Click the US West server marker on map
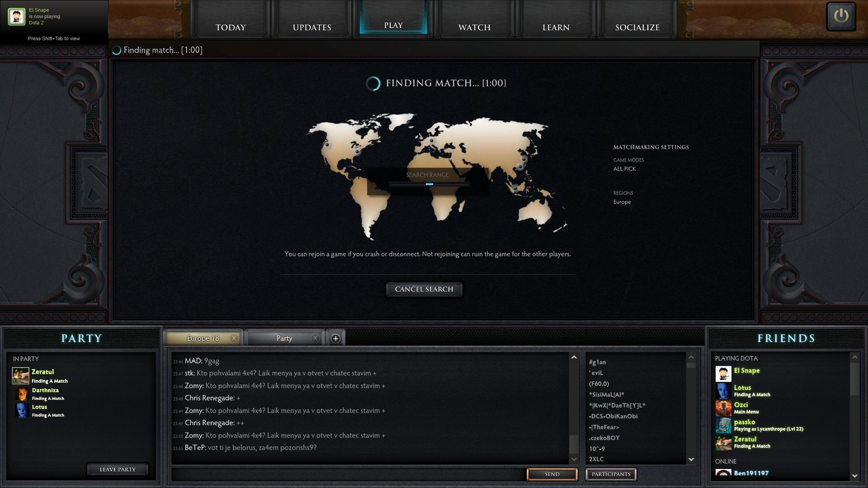Image resolution: width=868 pixels, height=488 pixels. click(x=327, y=145)
